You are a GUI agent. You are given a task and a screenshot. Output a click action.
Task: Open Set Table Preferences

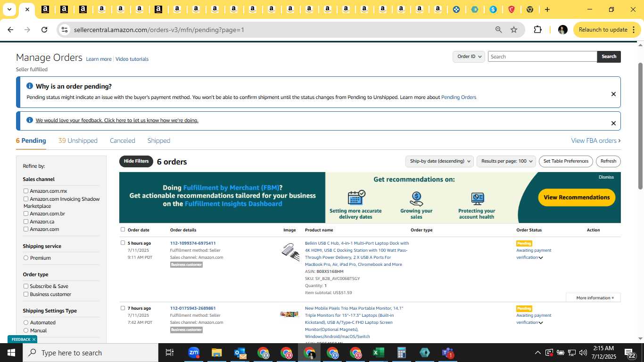pos(566,161)
